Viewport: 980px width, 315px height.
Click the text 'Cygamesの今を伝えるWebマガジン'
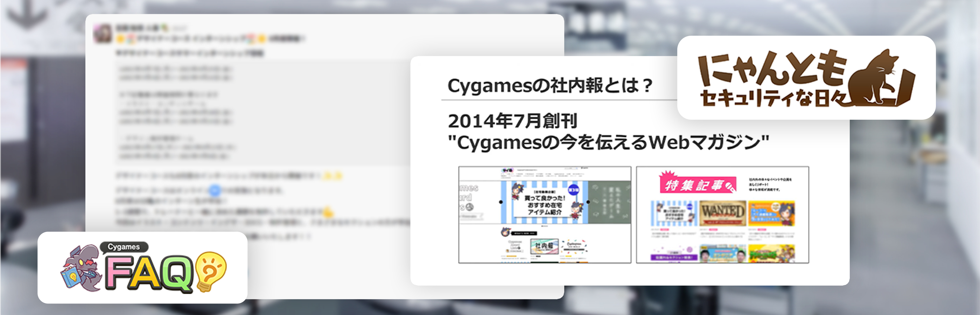[608, 143]
